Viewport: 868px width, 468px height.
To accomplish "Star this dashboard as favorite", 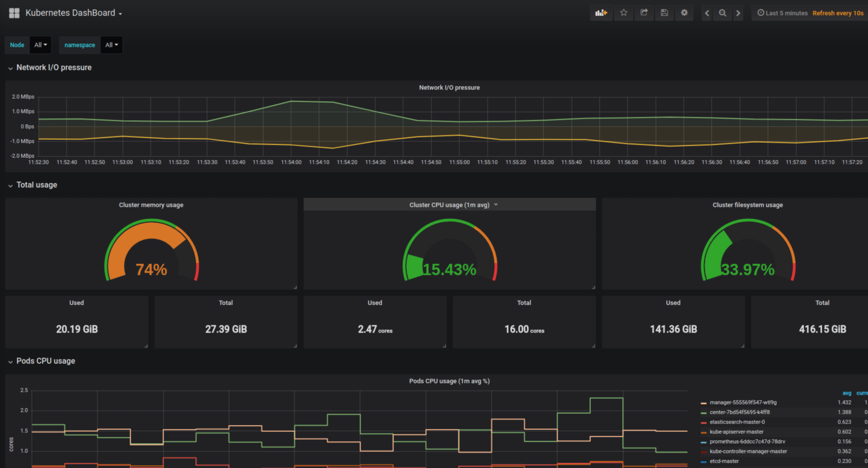I will (x=624, y=13).
